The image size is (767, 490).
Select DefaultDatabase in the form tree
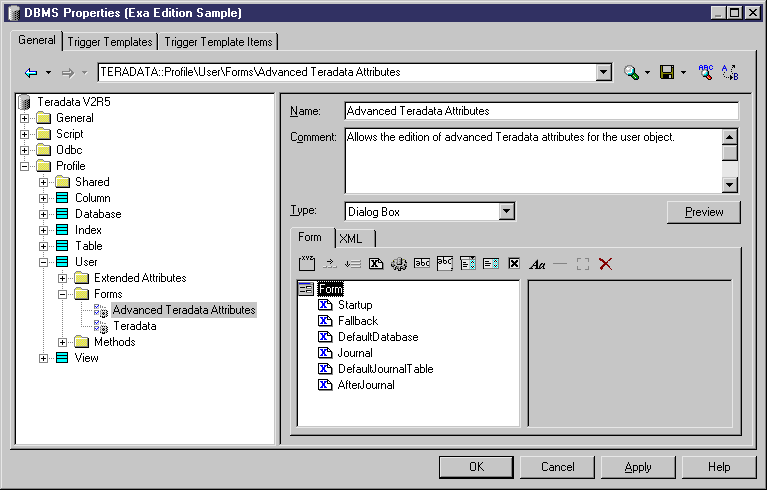click(x=378, y=337)
